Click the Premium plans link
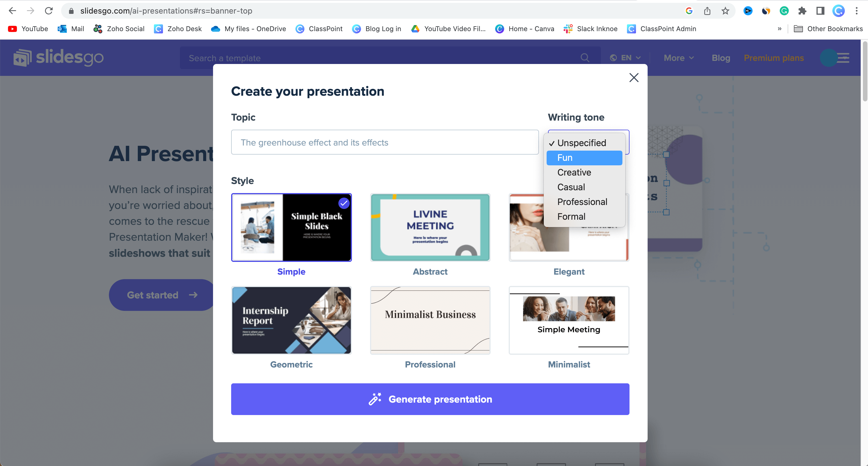 pyautogui.click(x=774, y=57)
